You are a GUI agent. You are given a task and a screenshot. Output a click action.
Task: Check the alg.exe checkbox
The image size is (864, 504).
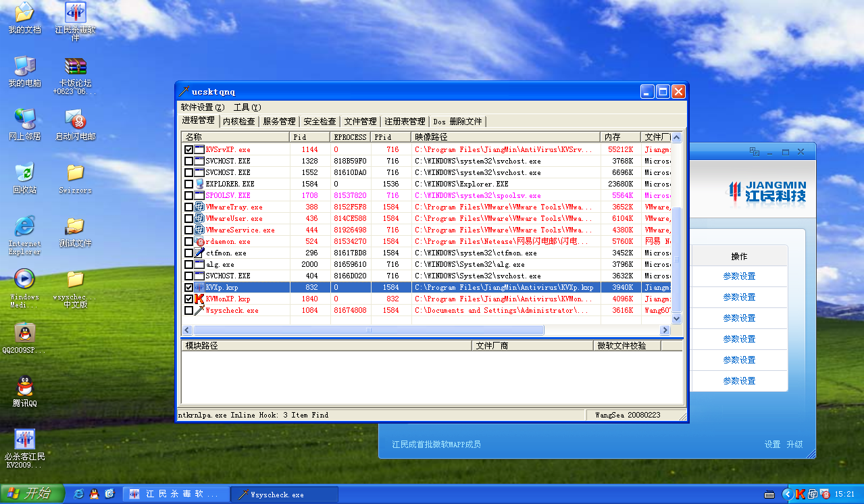(x=188, y=264)
